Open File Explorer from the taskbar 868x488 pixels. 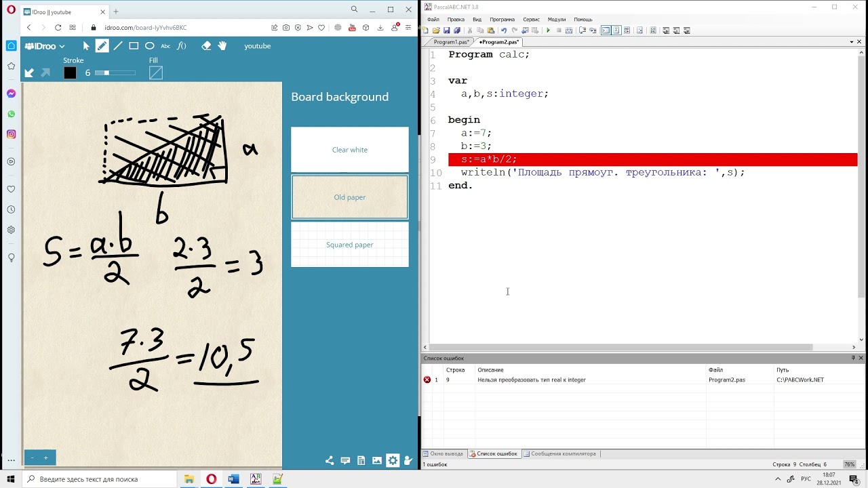click(189, 479)
